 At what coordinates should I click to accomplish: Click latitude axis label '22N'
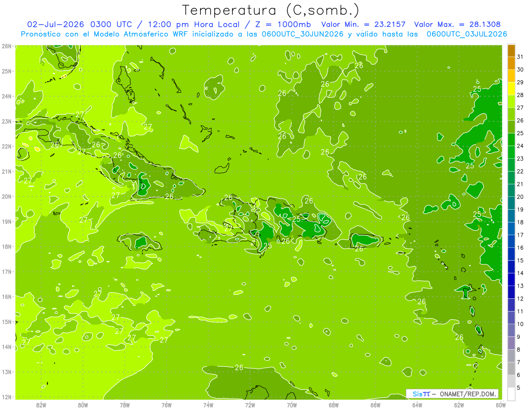click(7, 146)
